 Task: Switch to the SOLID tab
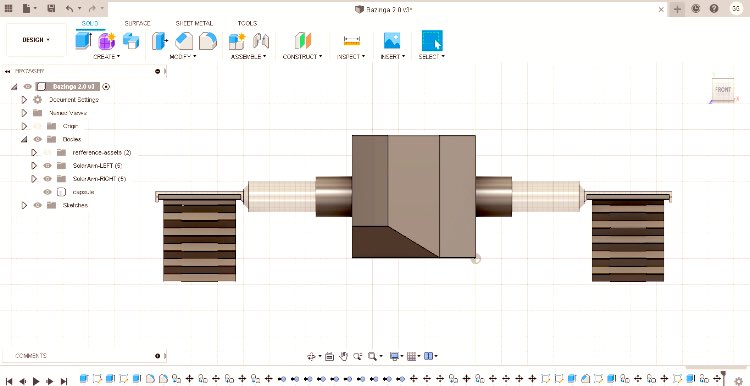pyautogui.click(x=90, y=23)
